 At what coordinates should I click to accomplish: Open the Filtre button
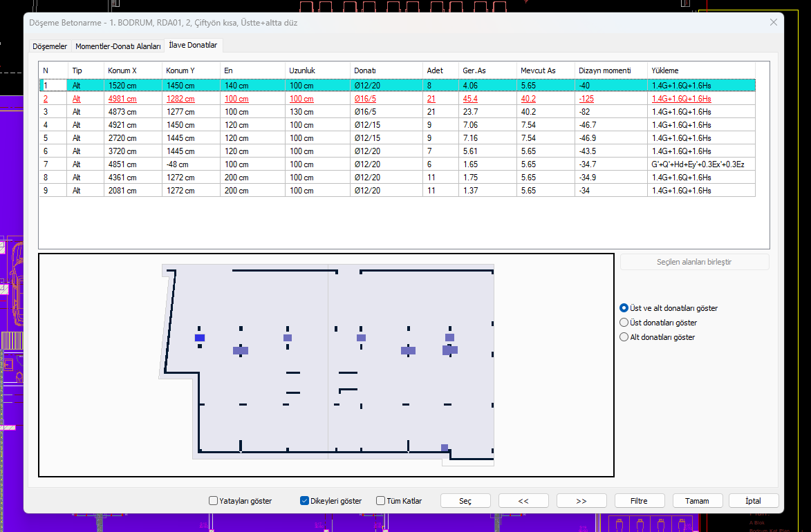point(640,501)
